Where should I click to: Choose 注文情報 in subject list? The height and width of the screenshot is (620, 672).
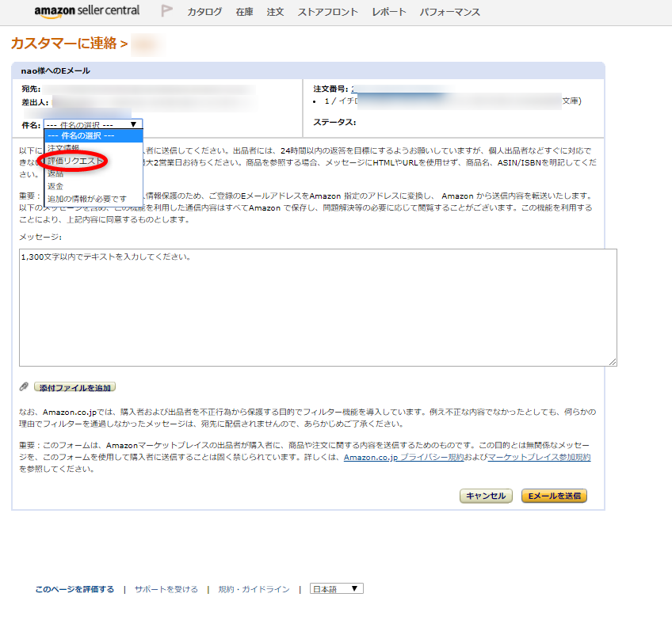(x=63, y=148)
